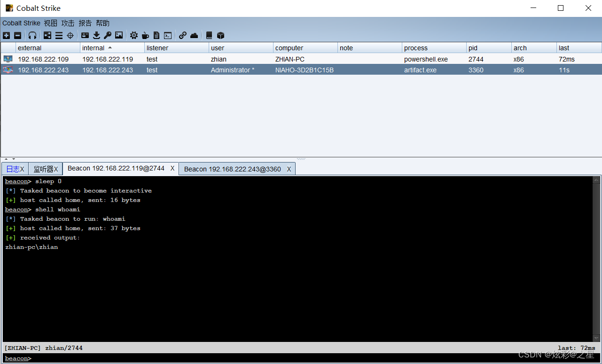Click the Disconnect minus icon in toolbar
The width and height of the screenshot is (602, 364).
tap(17, 35)
